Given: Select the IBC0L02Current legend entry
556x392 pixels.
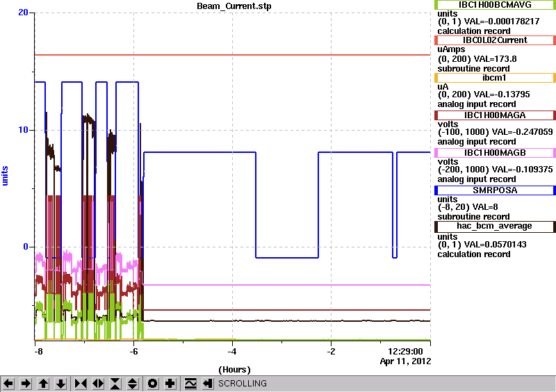Looking at the screenshot, I should click(495, 40).
